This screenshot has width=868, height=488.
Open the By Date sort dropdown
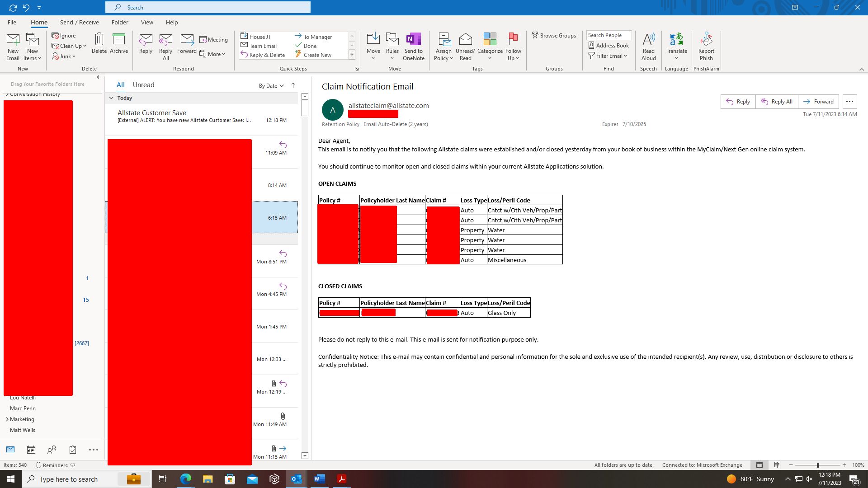point(271,86)
